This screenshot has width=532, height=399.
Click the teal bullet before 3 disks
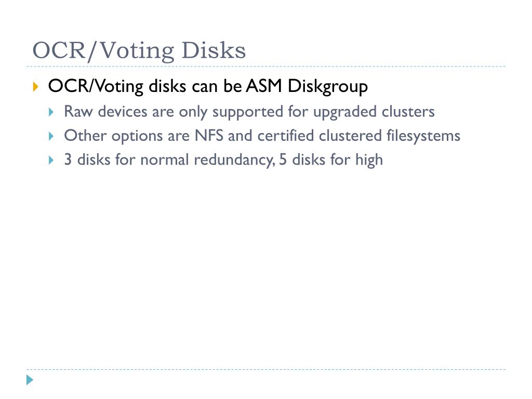pyautogui.click(x=51, y=160)
